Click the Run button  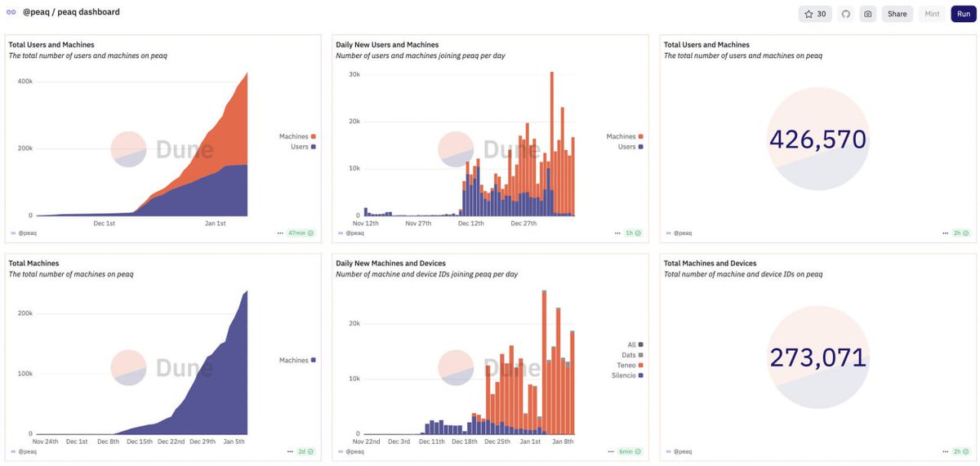964,14
